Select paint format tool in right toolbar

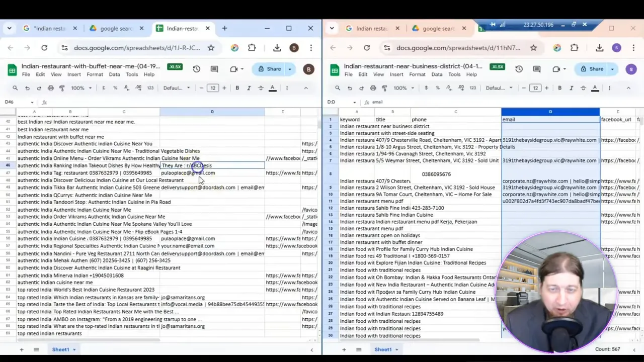point(384,88)
